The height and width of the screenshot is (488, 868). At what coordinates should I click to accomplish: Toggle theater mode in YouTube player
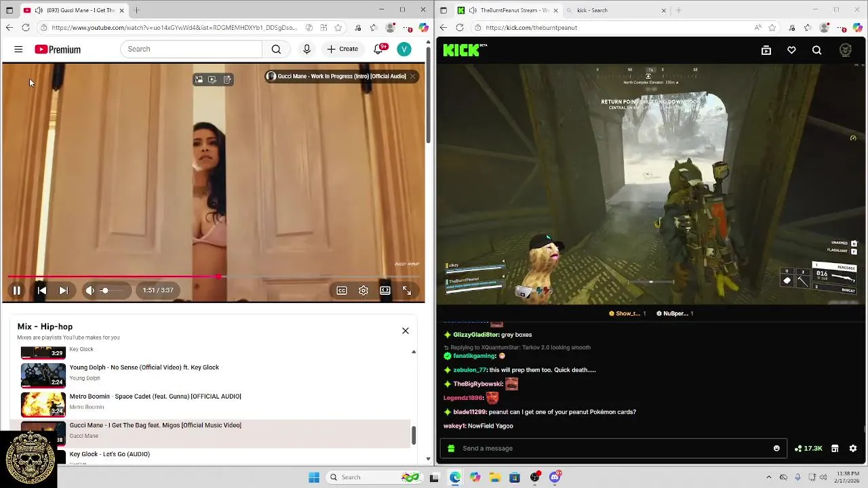click(385, 290)
